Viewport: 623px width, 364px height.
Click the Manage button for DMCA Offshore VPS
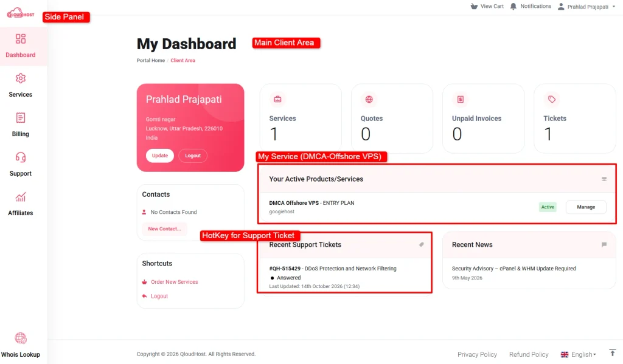586,207
